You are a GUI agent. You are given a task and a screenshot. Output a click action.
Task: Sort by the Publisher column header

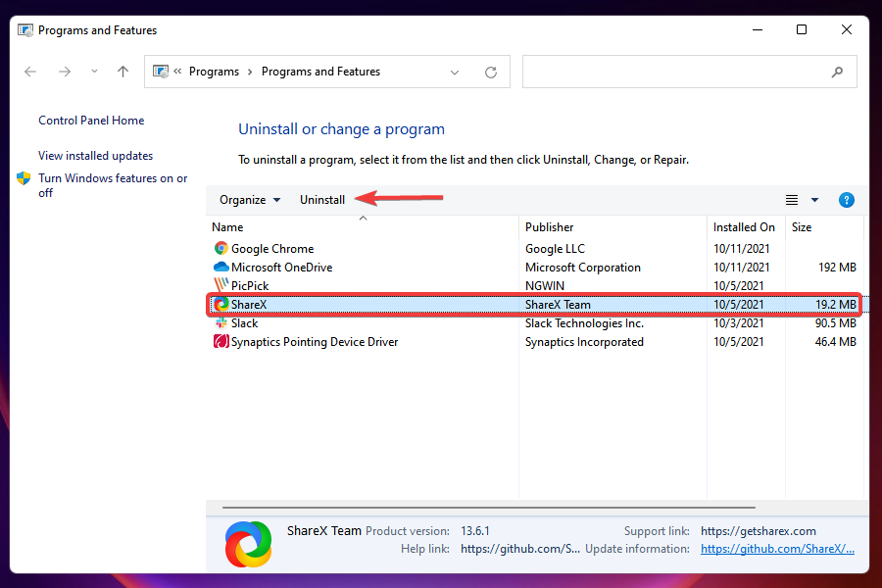(612, 226)
